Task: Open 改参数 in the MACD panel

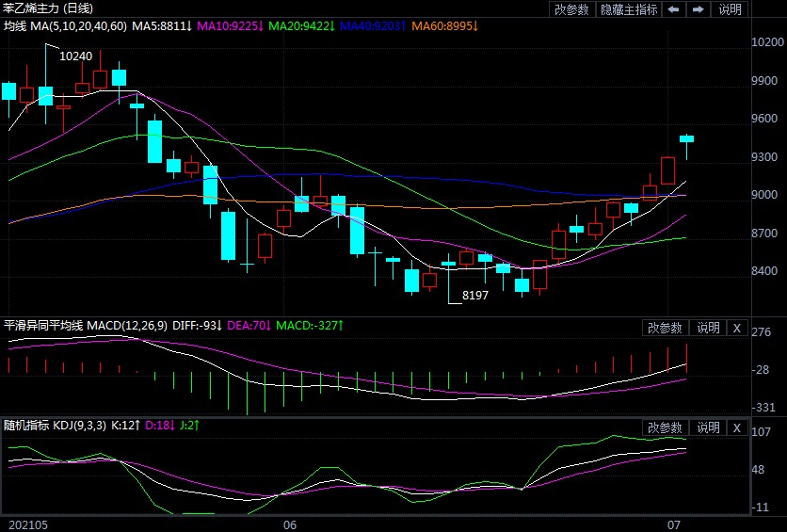Action: (665, 328)
